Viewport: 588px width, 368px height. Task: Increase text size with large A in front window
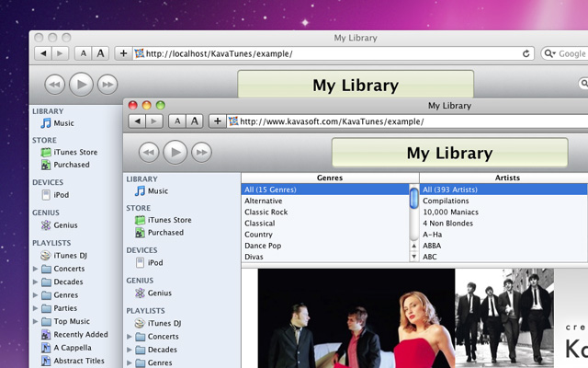(x=194, y=121)
